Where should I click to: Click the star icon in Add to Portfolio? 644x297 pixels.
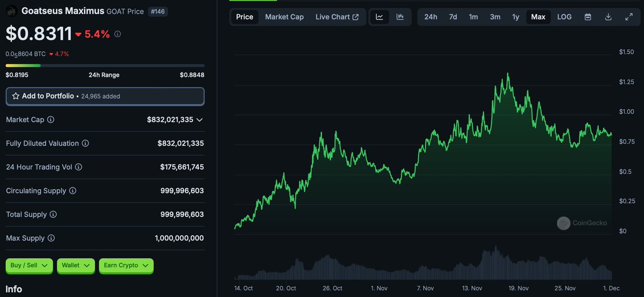point(16,96)
